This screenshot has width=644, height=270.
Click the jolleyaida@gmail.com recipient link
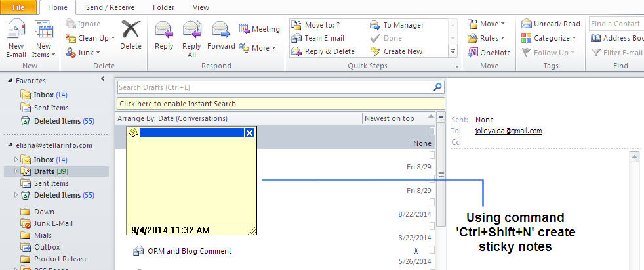point(508,131)
